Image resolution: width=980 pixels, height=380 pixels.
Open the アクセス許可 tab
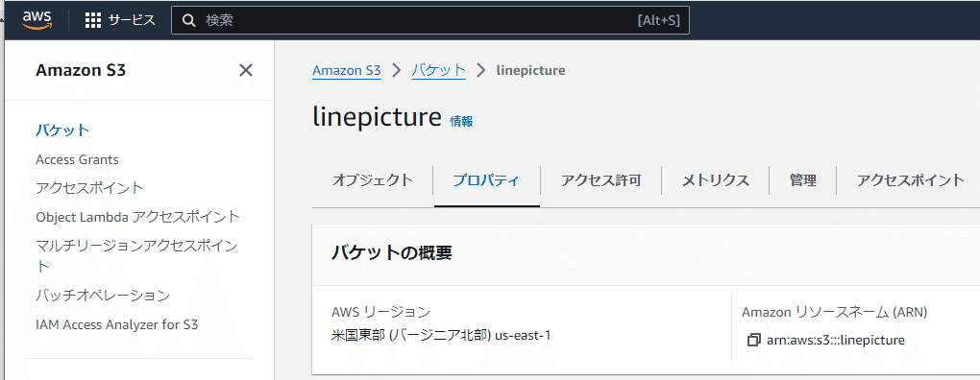600,181
